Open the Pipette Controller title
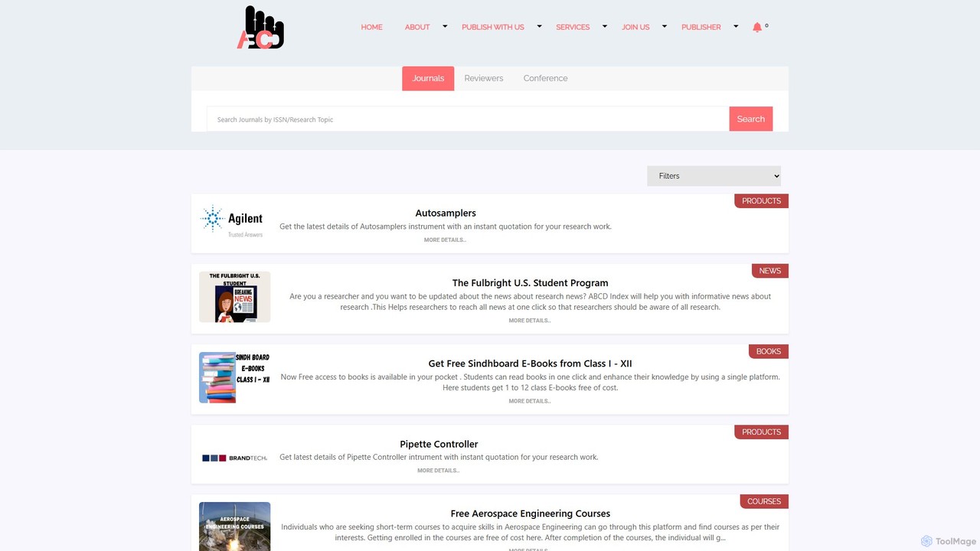Image resolution: width=980 pixels, height=551 pixels. 439,444
